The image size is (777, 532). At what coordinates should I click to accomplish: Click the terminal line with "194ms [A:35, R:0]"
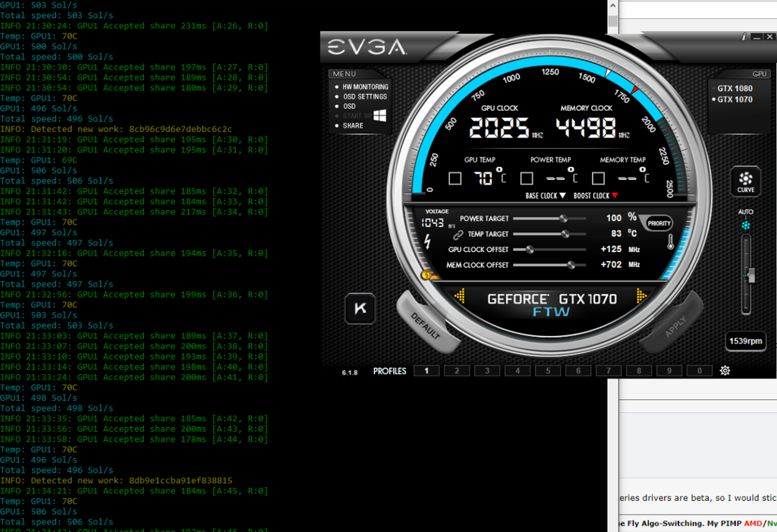(134, 253)
